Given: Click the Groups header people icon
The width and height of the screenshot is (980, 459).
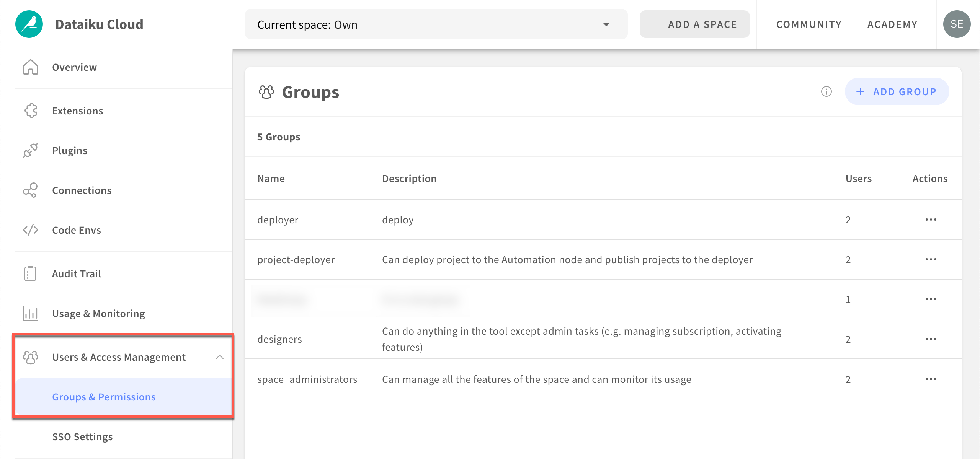Looking at the screenshot, I should click(x=267, y=91).
